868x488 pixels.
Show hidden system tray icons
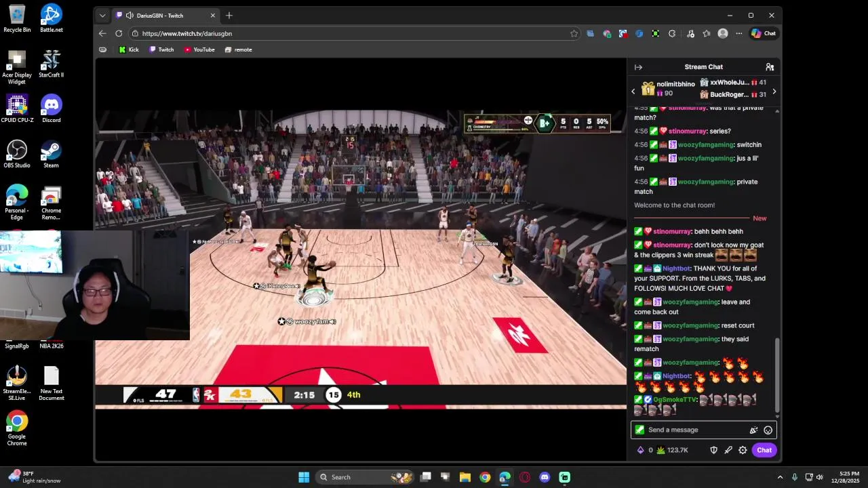coord(780,477)
